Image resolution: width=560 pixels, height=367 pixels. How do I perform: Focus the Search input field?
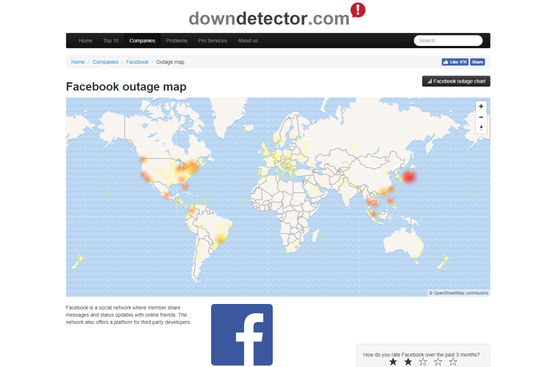448,40
